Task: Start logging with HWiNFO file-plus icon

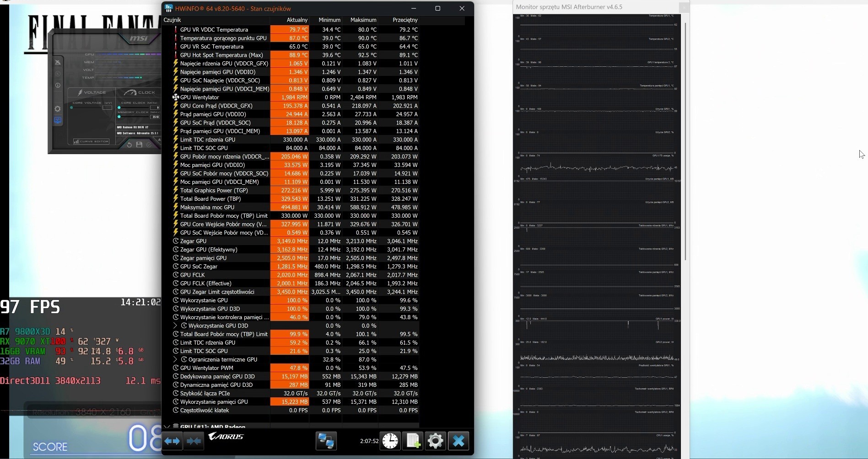Action: [413, 441]
